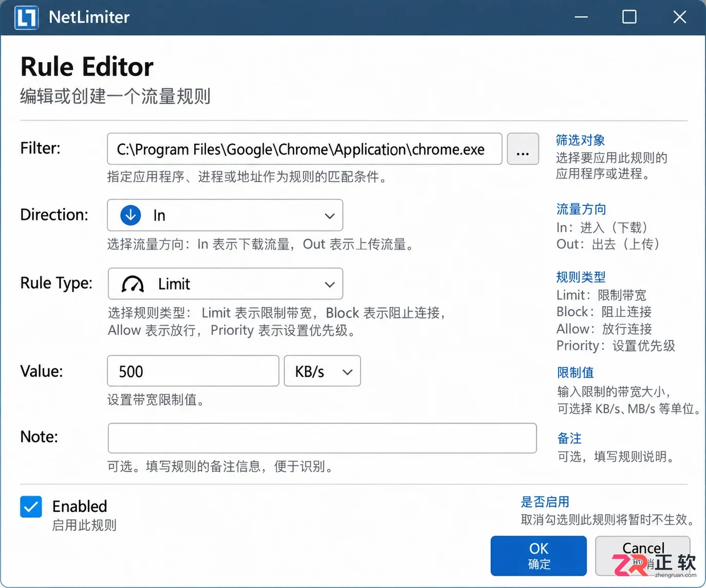Viewport: 706px width, 588px height.
Task: Click the blue download arrow icon
Action: click(131, 215)
